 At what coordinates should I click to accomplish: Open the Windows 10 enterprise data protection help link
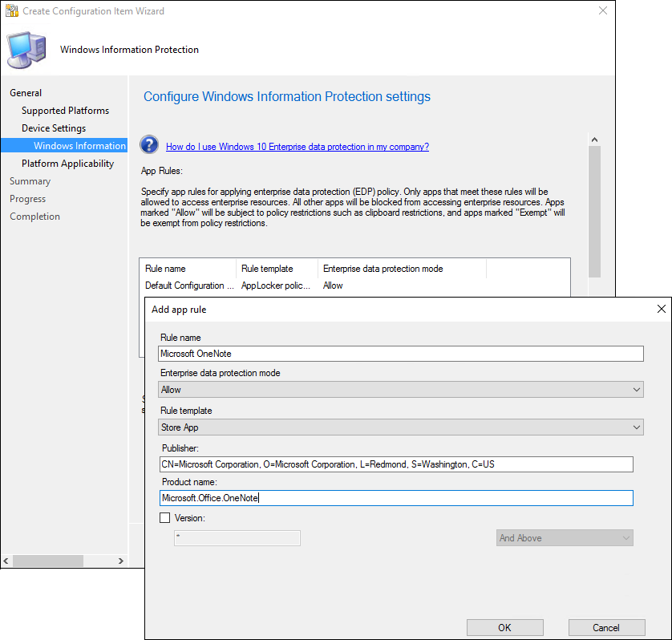(x=297, y=147)
